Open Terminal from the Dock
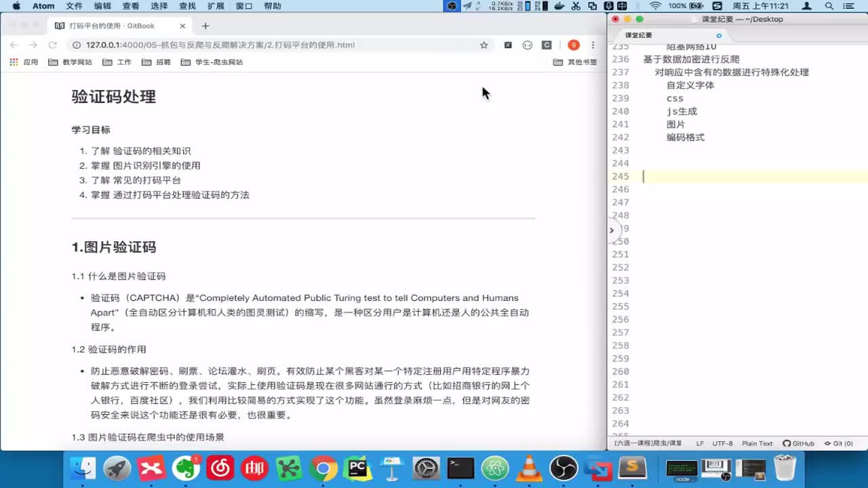This screenshot has height=488, width=868. click(460, 468)
